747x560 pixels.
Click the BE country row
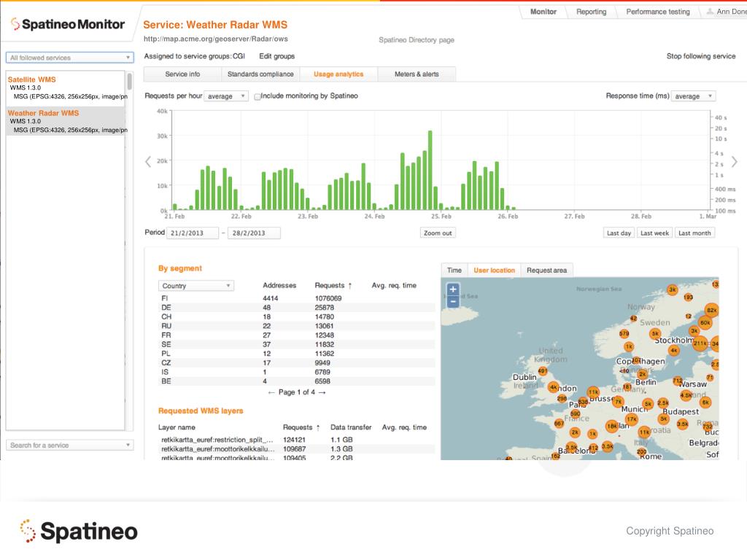pyautogui.click(x=296, y=381)
